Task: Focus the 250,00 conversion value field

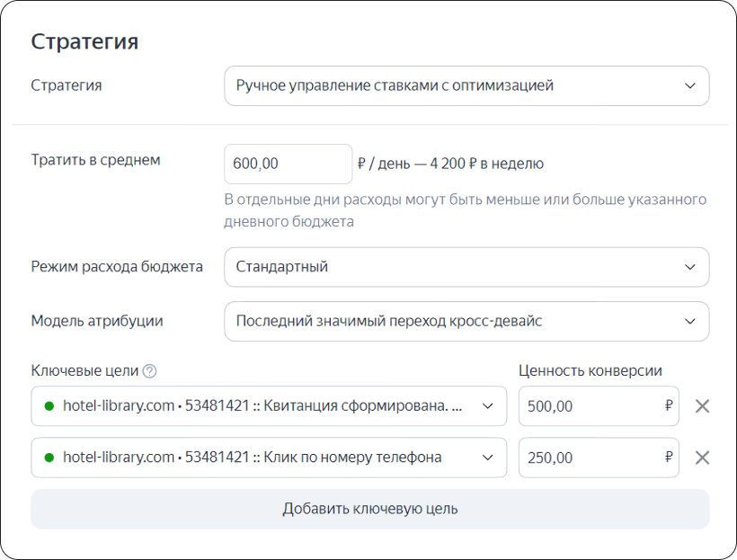Action: coord(599,458)
